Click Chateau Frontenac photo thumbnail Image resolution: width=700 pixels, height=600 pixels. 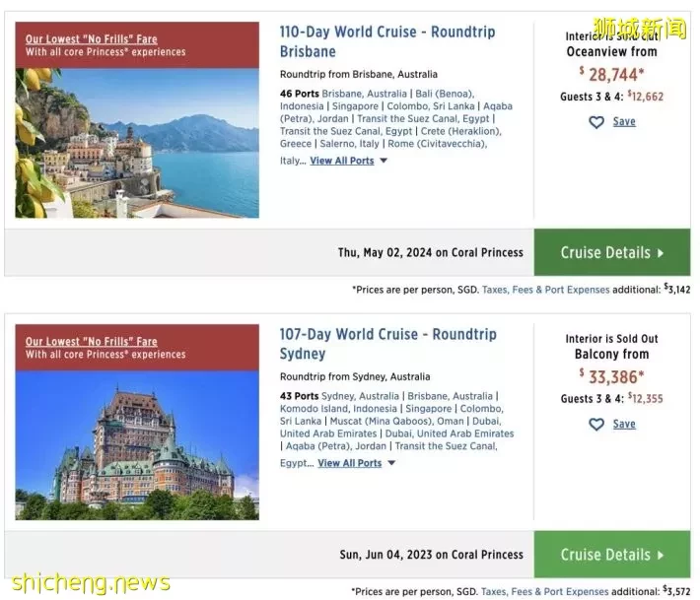[137, 445]
